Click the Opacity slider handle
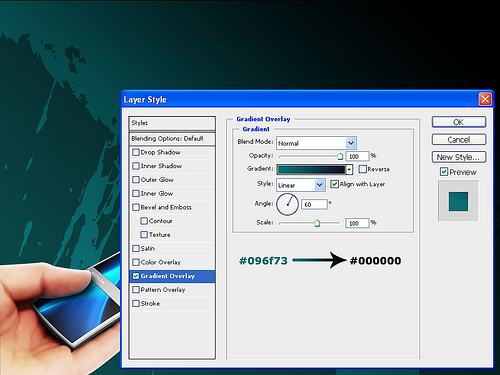The width and height of the screenshot is (500, 375). coord(340,156)
